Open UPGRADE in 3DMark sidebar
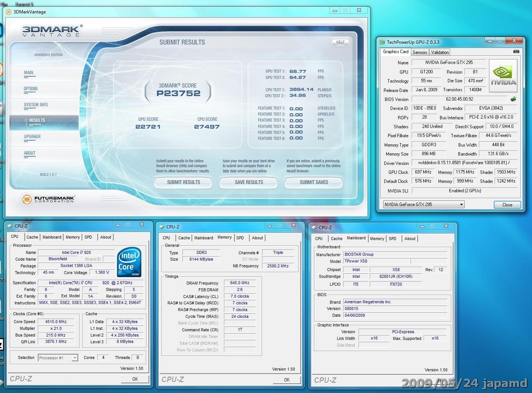The image size is (532, 393). pos(33,136)
